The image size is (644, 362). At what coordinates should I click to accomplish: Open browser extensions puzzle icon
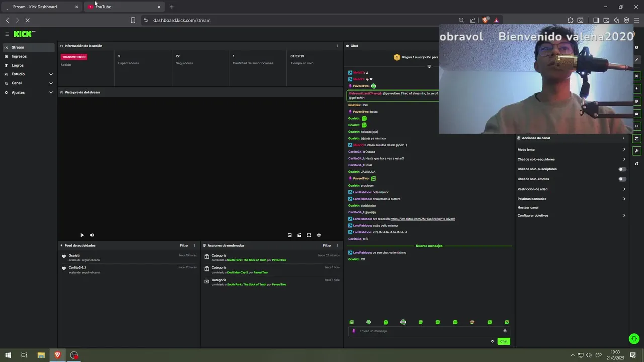570,20
